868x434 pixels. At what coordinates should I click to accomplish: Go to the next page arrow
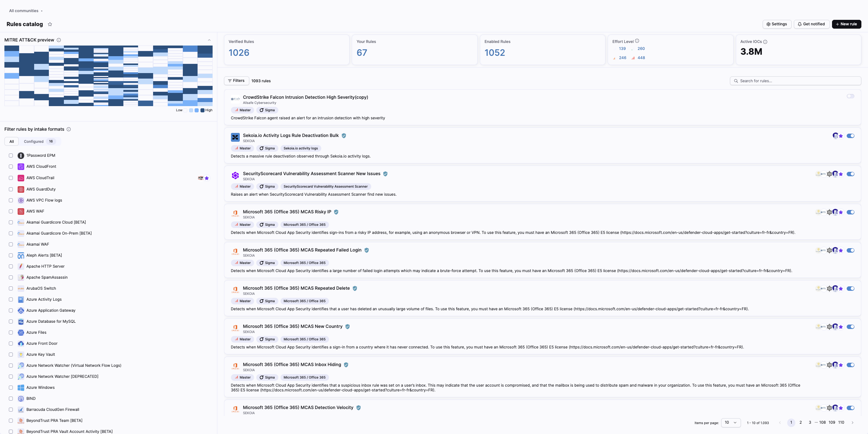pyautogui.click(x=853, y=423)
